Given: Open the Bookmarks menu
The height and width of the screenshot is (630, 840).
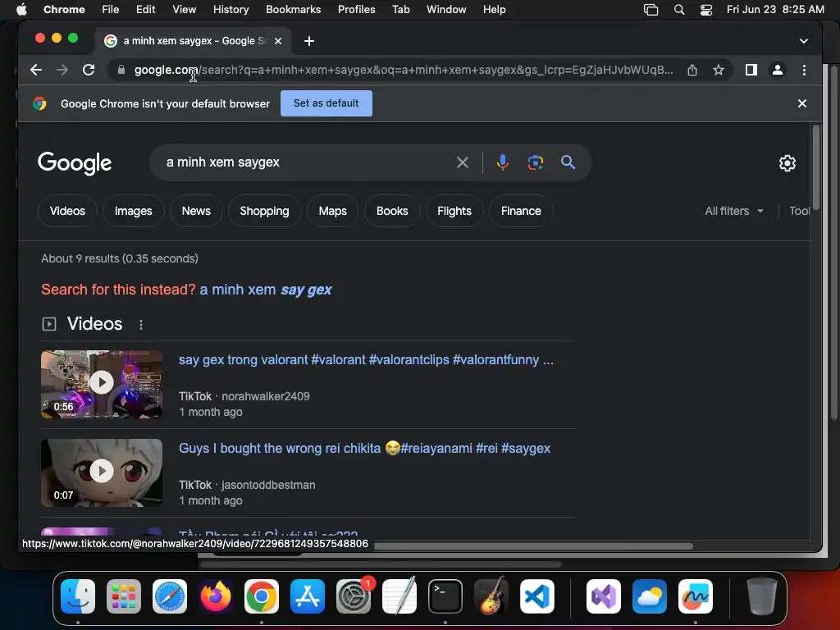Looking at the screenshot, I should coord(293,10).
